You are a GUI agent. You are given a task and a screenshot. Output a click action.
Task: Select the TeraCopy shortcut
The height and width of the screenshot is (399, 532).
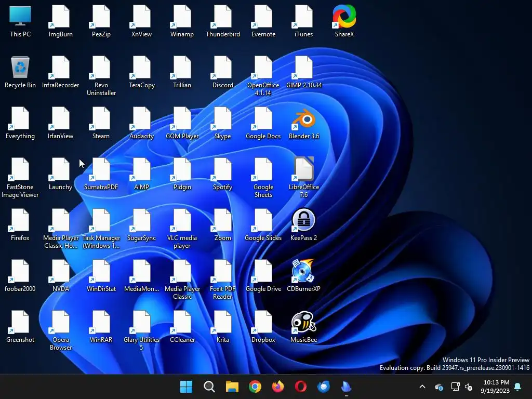pyautogui.click(x=141, y=72)
